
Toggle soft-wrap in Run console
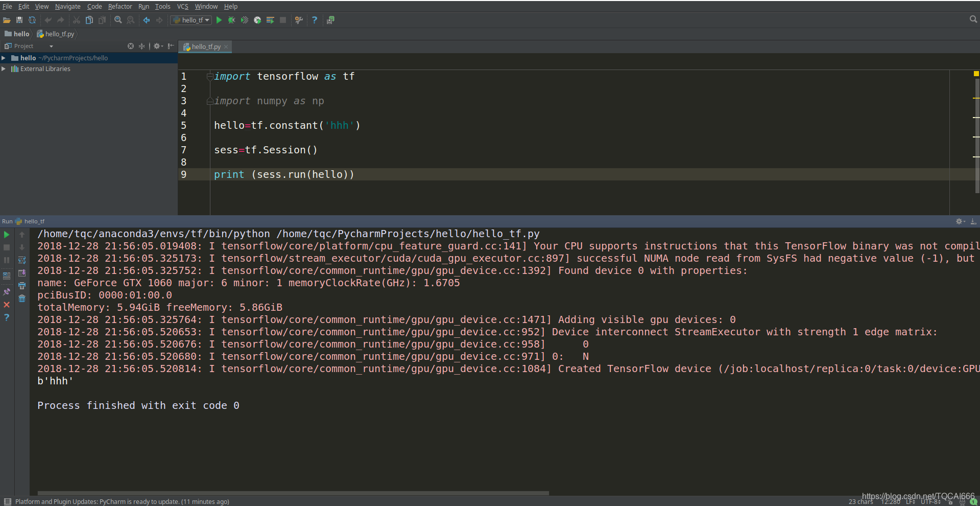point(22,260)
